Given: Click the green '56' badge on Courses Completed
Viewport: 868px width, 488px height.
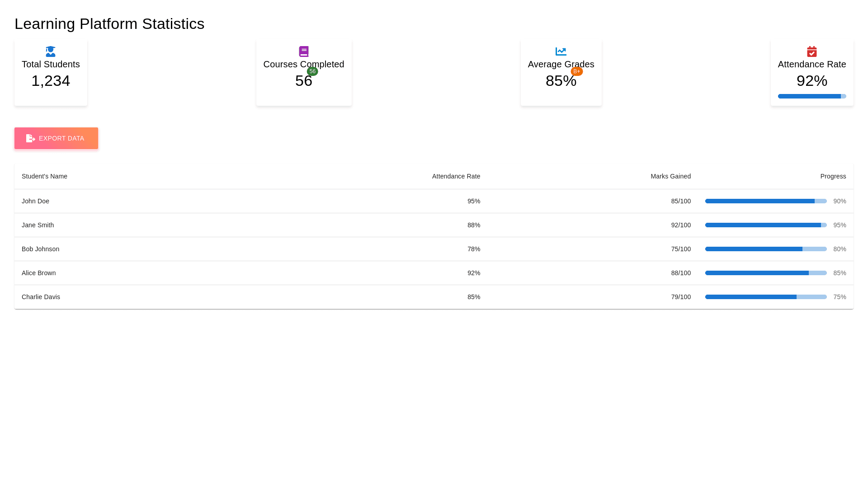Looking at the screenshot, I should pos(312,71).
